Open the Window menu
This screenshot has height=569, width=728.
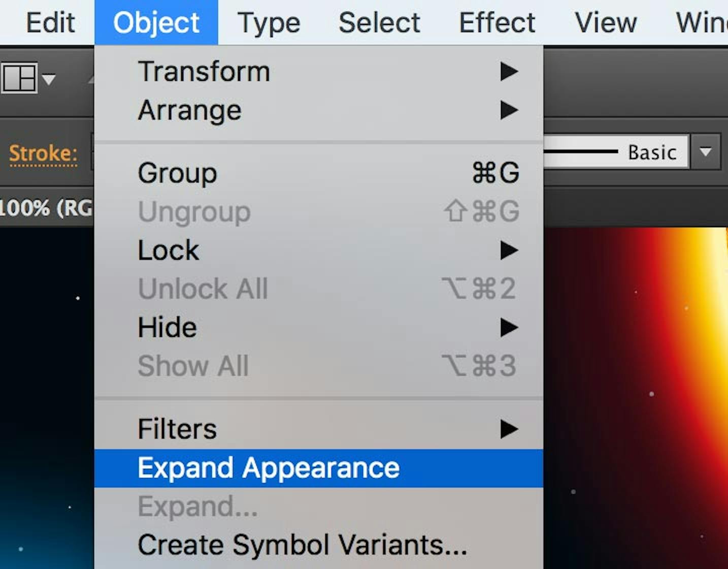point(706,22)
